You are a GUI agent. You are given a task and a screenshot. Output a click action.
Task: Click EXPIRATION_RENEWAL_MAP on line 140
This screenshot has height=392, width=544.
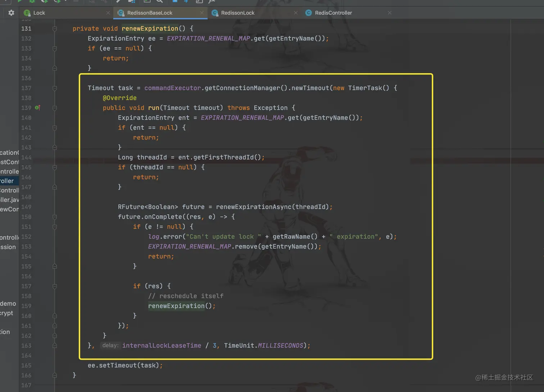[242, 118]
